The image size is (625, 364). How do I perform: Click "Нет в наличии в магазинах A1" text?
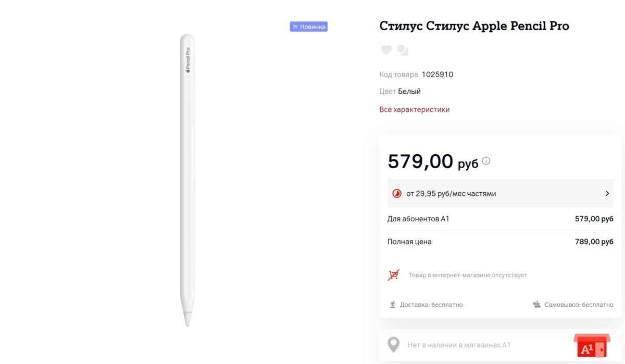coord(459,345)
